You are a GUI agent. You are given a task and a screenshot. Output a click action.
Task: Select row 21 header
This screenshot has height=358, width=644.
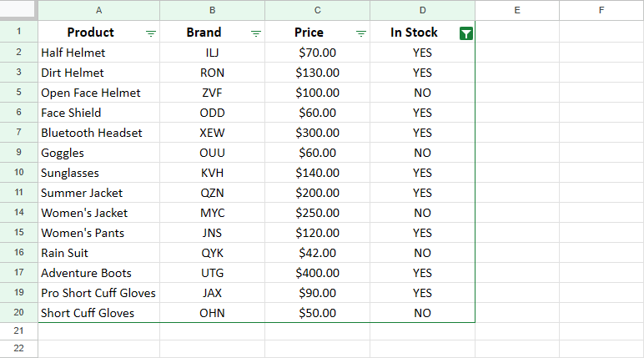(x=18, y=331)
